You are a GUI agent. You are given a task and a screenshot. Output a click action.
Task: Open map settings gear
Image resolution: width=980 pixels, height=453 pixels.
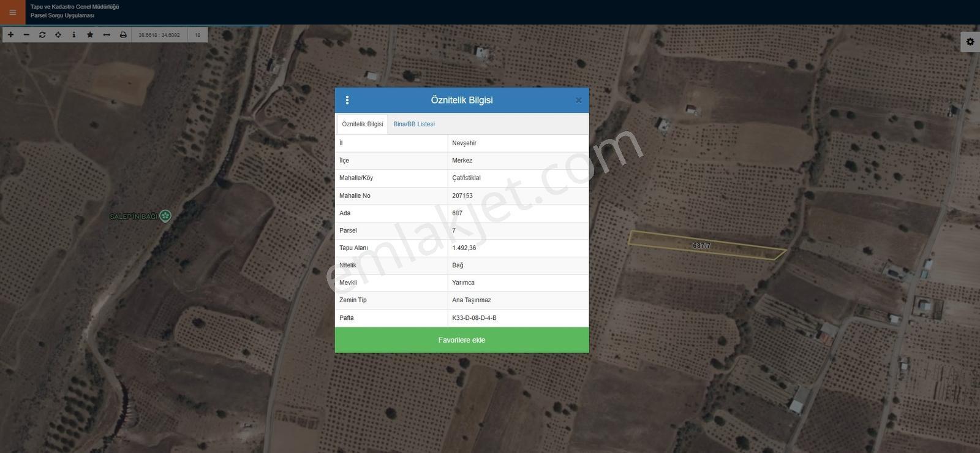970,42
